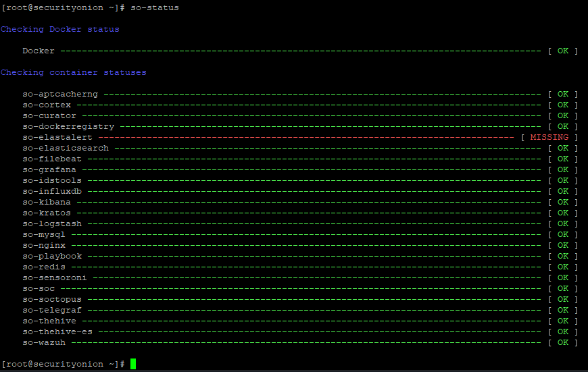Click the OK status for so-aptcacherng
588x372 pixels.
(563, 94)
